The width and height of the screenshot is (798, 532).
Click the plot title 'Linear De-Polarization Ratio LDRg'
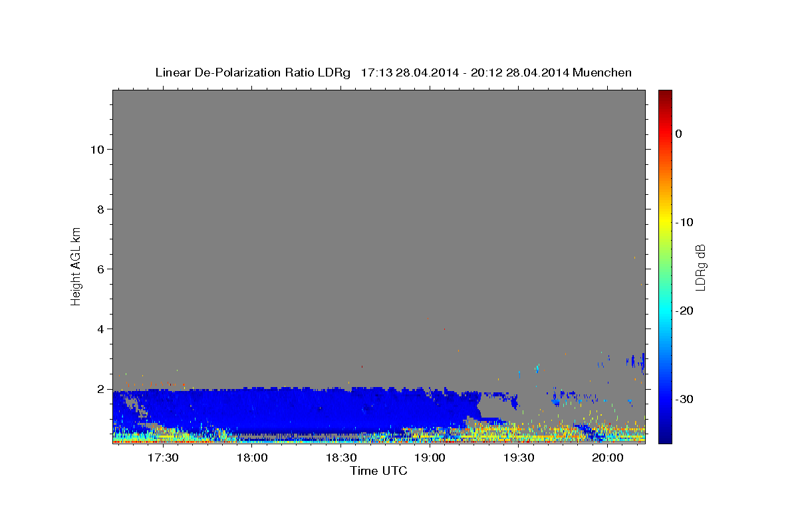(253, 72)
